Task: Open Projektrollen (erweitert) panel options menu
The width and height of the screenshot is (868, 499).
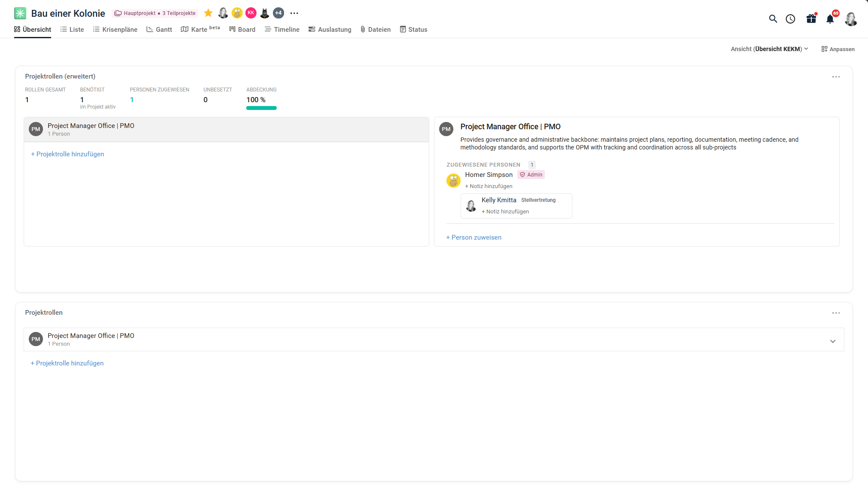Action: click(x=836, y=77)
